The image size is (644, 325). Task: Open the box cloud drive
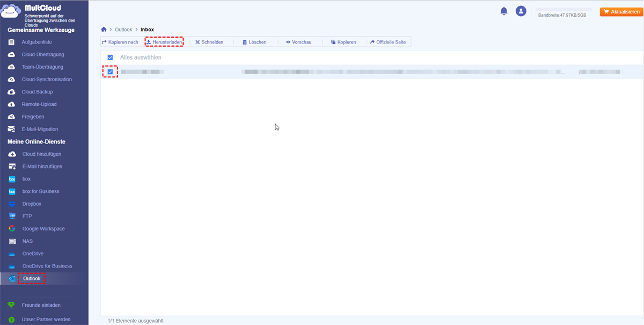(x=26, y=179)
